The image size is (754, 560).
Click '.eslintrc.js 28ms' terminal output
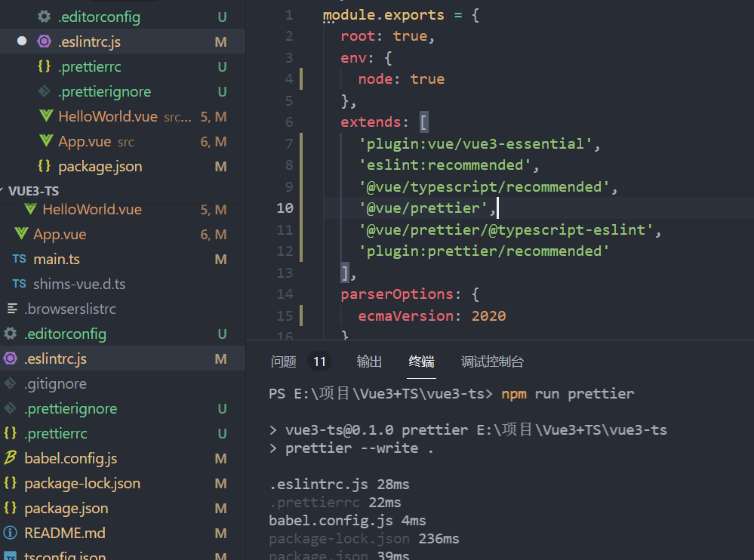point(339,484)
